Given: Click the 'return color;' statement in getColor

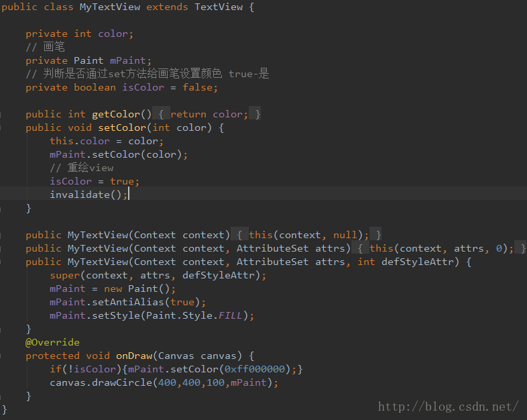Looking at the screenshot, I should click(x=209, y=114).
